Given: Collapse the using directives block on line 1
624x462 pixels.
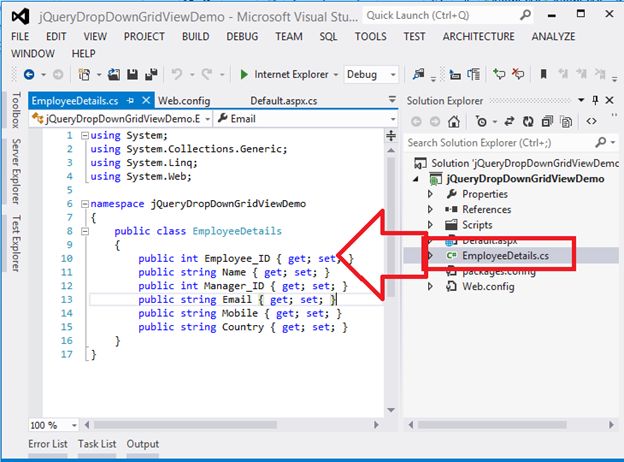Looking at the screenshot, I should point(85,135).
